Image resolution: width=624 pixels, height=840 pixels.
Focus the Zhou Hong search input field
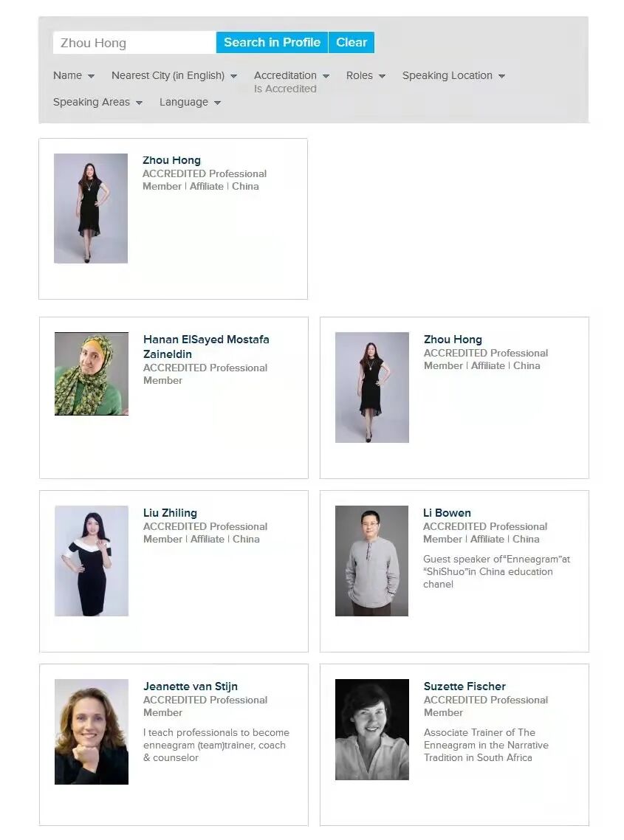[x=134, y=42]
